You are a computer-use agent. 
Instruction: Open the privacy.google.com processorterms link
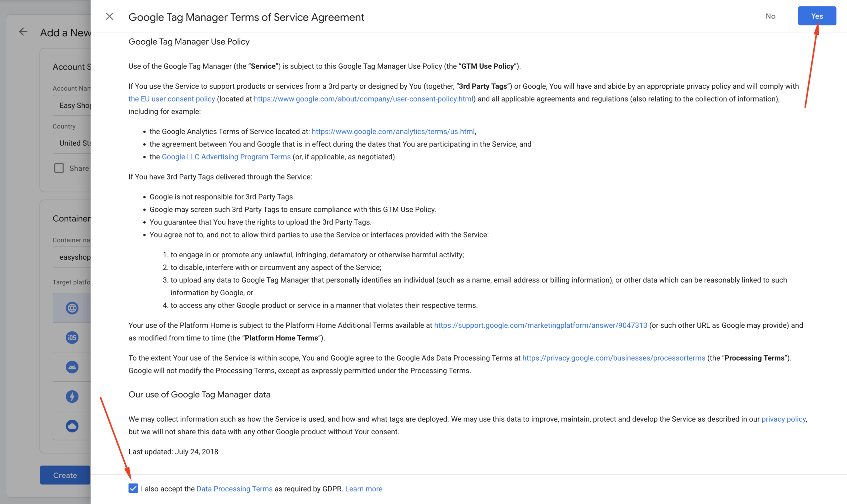614,357
